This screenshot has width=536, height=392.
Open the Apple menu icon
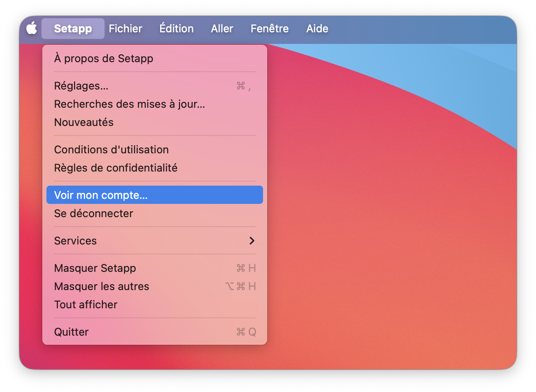tap(32, 28)
